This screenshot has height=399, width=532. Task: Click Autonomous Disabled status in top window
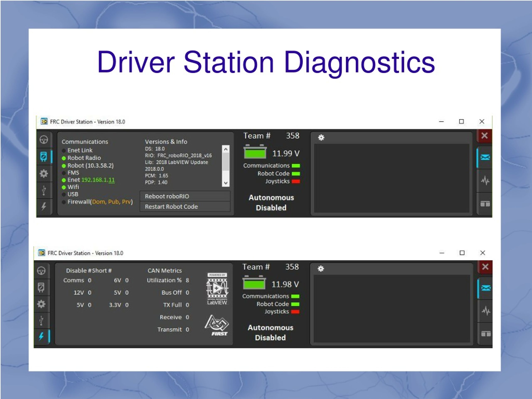271,203
